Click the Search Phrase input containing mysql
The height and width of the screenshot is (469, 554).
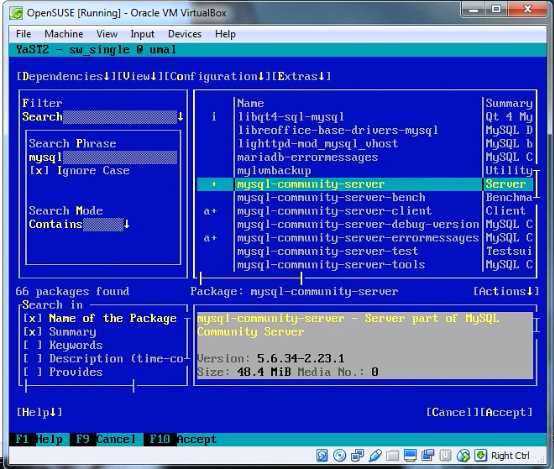103,157
